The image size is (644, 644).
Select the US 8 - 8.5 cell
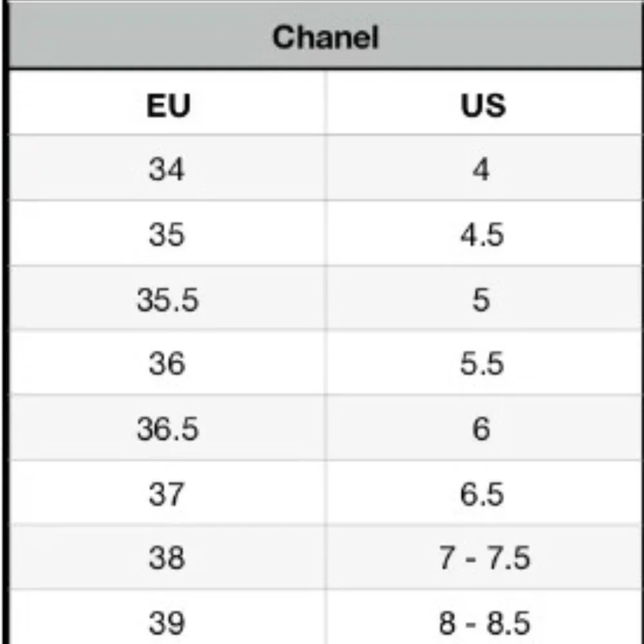pos(484,622)
